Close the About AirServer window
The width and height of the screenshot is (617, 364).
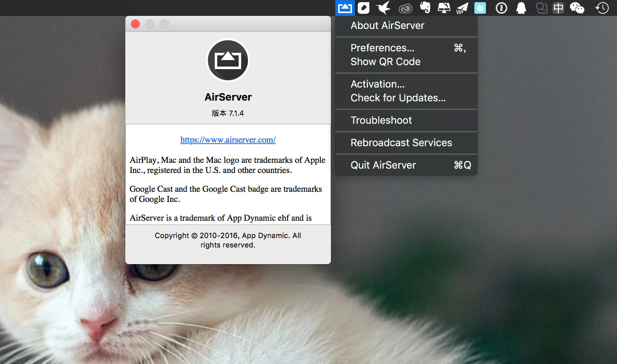click(135, 24)
